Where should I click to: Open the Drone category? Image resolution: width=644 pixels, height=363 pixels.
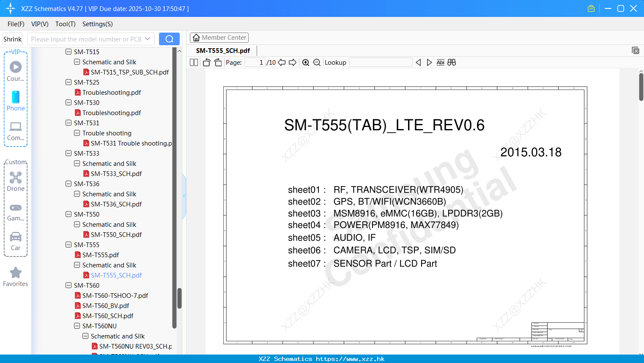16,181
